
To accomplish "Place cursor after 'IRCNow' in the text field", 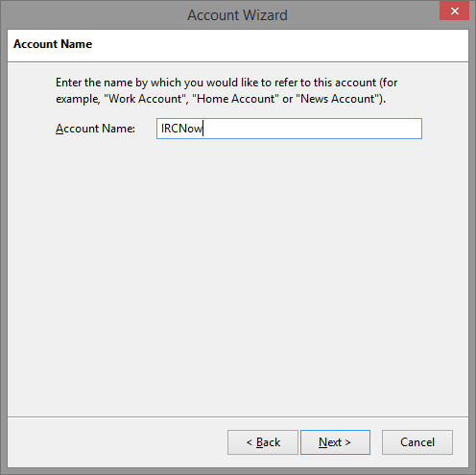I will [x=203, y=129].
